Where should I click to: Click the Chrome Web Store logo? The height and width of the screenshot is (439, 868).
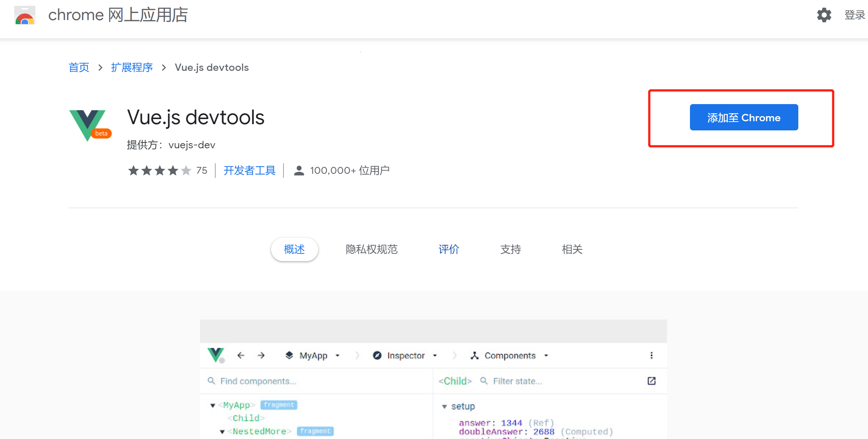(25, 15)
